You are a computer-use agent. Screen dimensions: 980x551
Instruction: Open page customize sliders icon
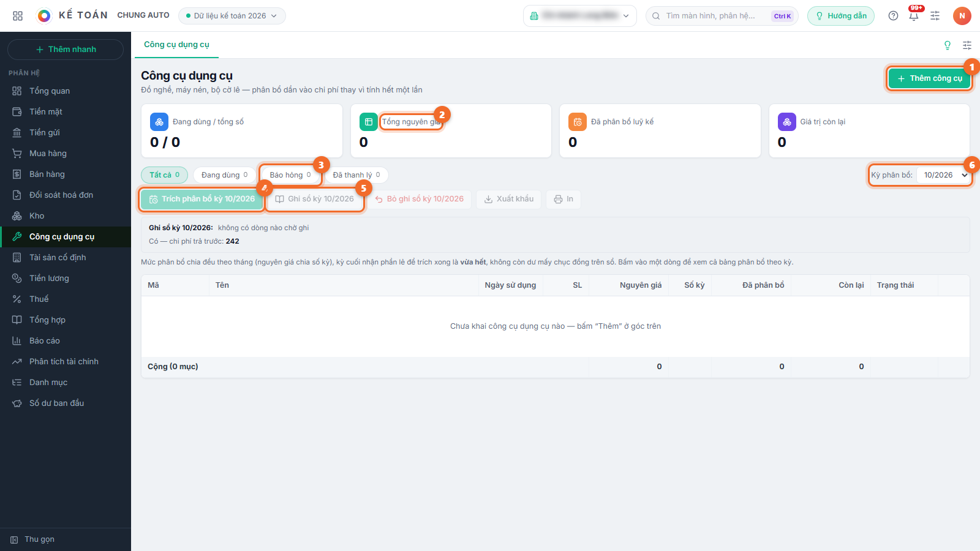click(x=967, y=45)
